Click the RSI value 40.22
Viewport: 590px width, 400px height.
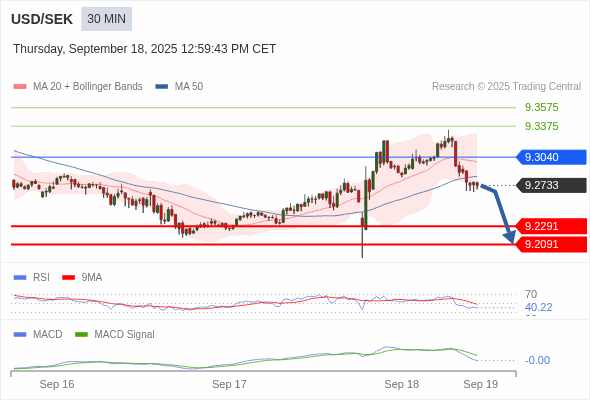(x=538, y=307)
